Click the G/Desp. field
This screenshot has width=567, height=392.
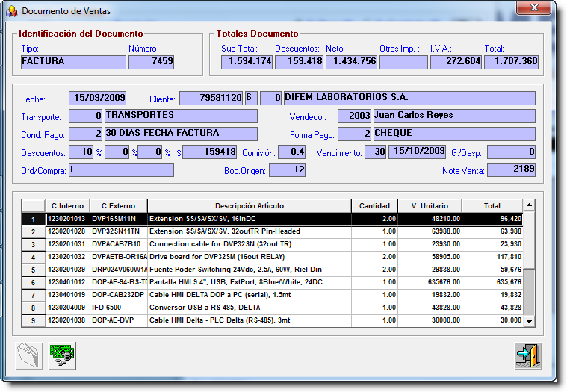511,152
